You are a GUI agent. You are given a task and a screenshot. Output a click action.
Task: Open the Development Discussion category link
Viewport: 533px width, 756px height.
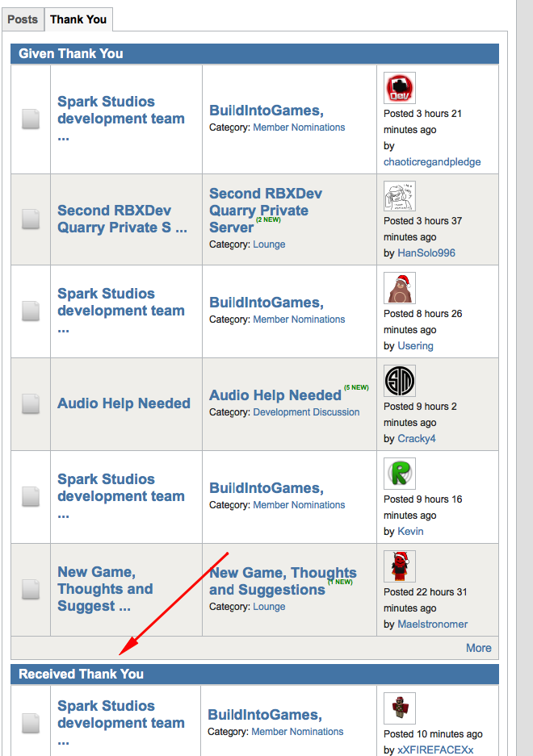click(x=306, y=412)
